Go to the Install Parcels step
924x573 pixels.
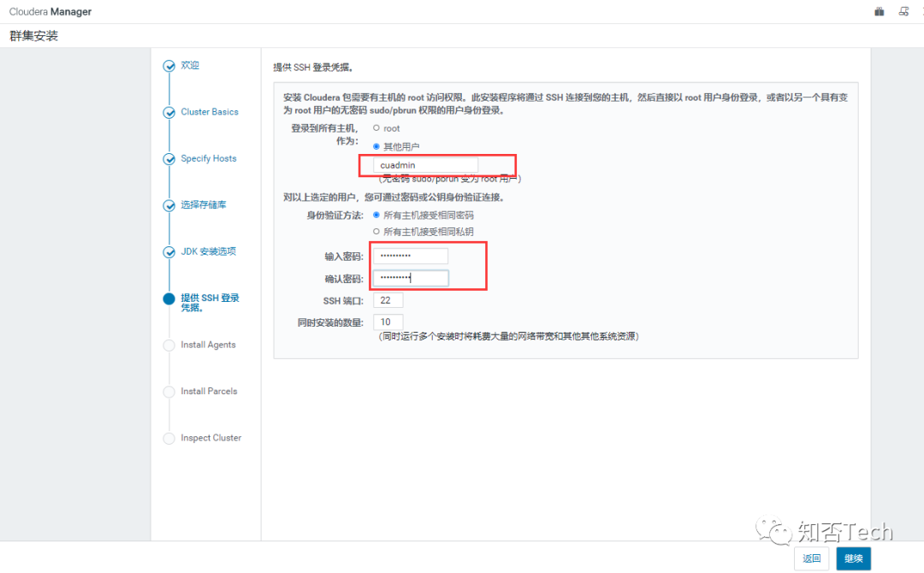pos(209,391)
